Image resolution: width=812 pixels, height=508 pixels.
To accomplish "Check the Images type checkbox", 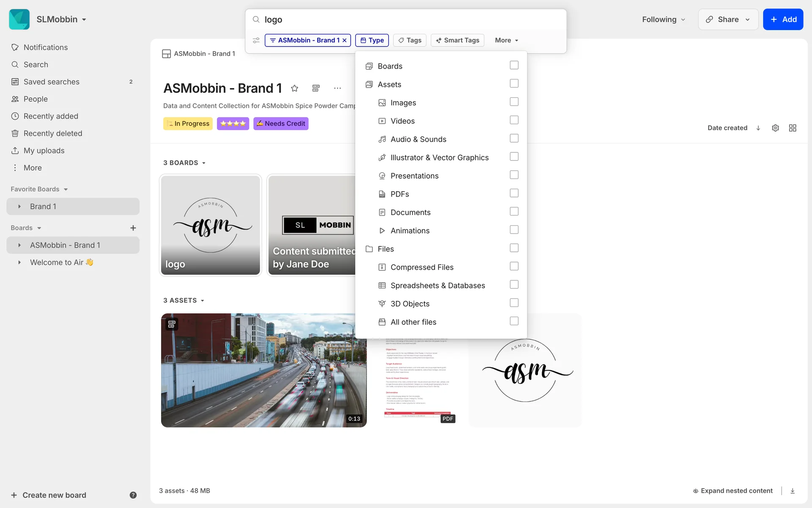I will point(514,102).
